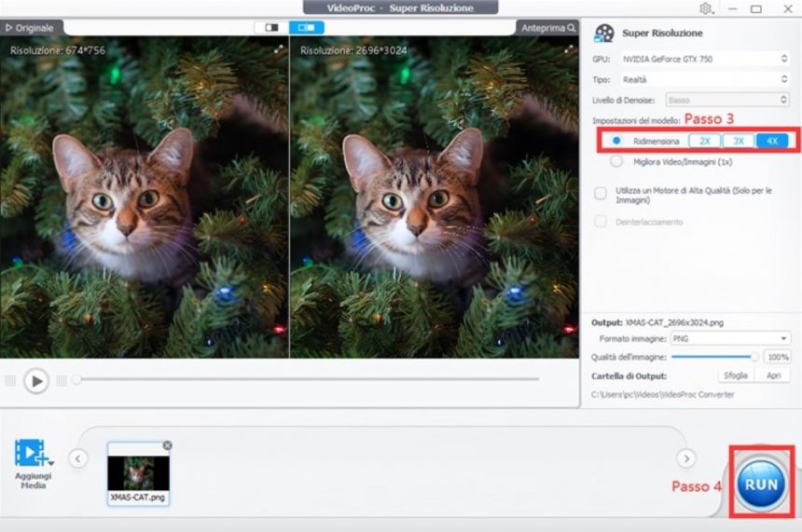802x532 pixels.
Task: Click Risoluzione: 2696*3024 label
Action: [353, 50]
